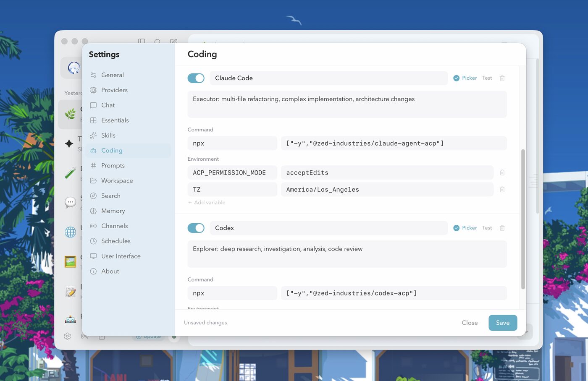
Task: Disable the Claude Code agent toggle
Action: point(196,78)
